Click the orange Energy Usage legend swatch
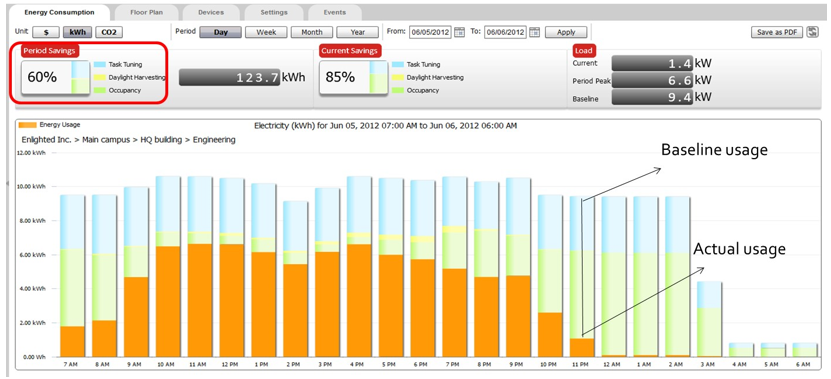This screenshot has height=379, width=831. [28, 125]
